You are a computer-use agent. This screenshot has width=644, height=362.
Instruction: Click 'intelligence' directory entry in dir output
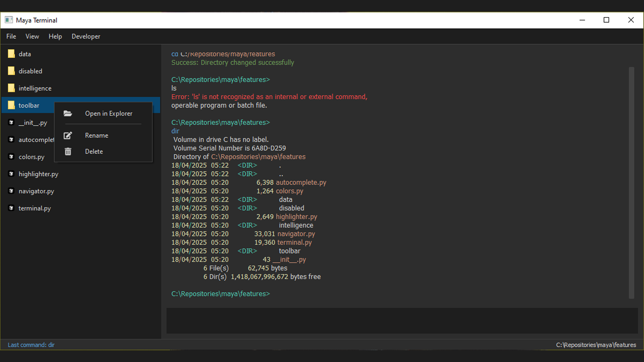point(296,226)
